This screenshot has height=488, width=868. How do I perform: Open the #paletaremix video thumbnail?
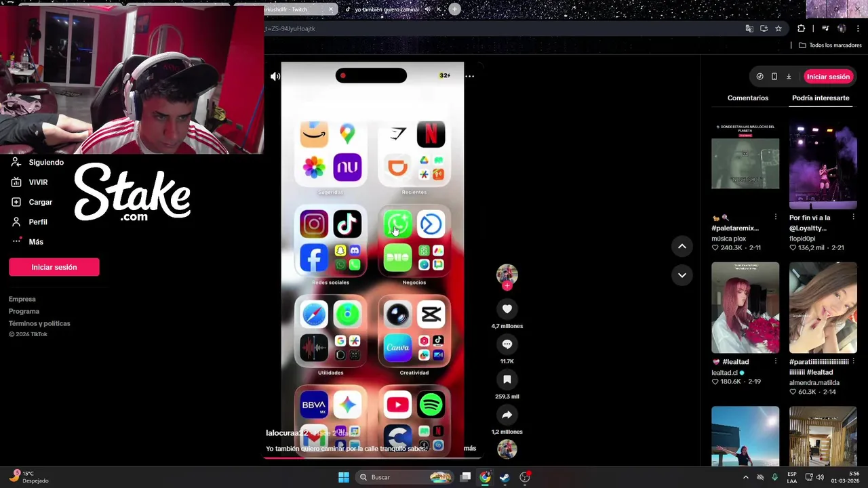[745, 163]
